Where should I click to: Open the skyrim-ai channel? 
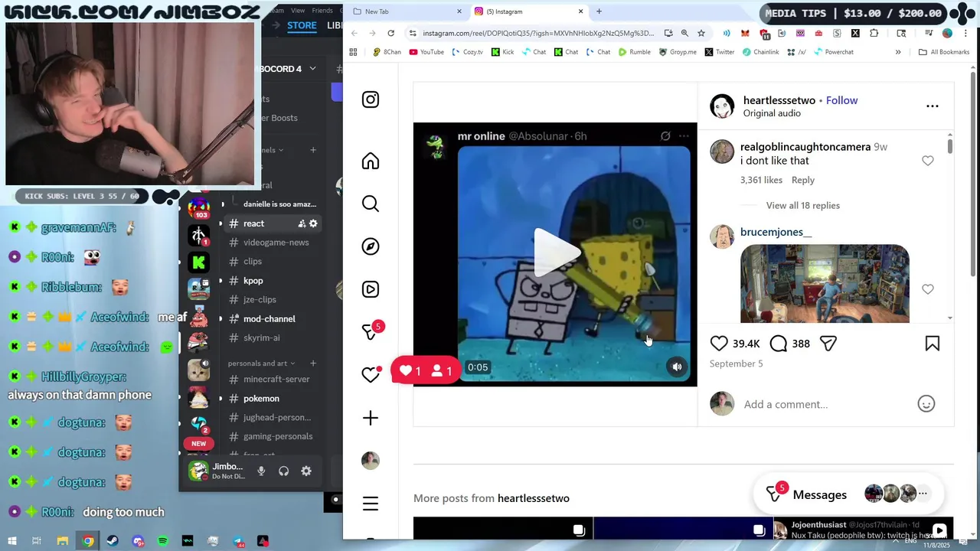[x=261, y=338]
